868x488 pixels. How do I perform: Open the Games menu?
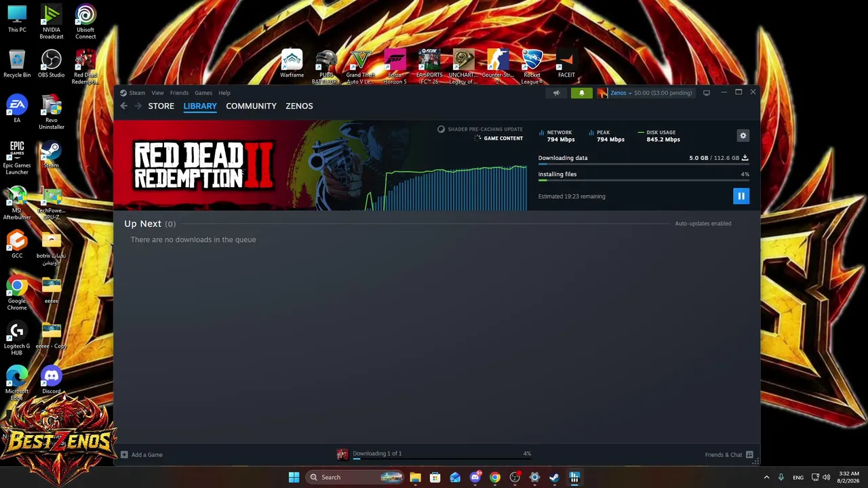pyautogui.click(x=203, y=93)
